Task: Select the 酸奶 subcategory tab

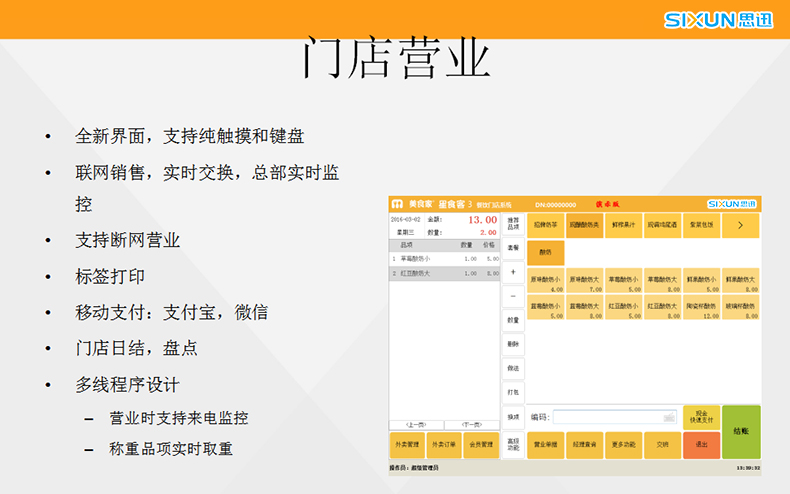Action: pyautogui.click(x=546, y=252)
